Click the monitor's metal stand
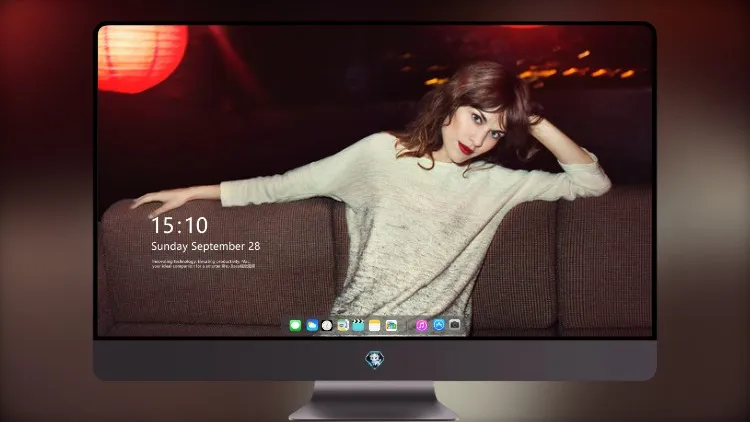The height and width of the screenshot is (422, 750). [x=374, y=401]
